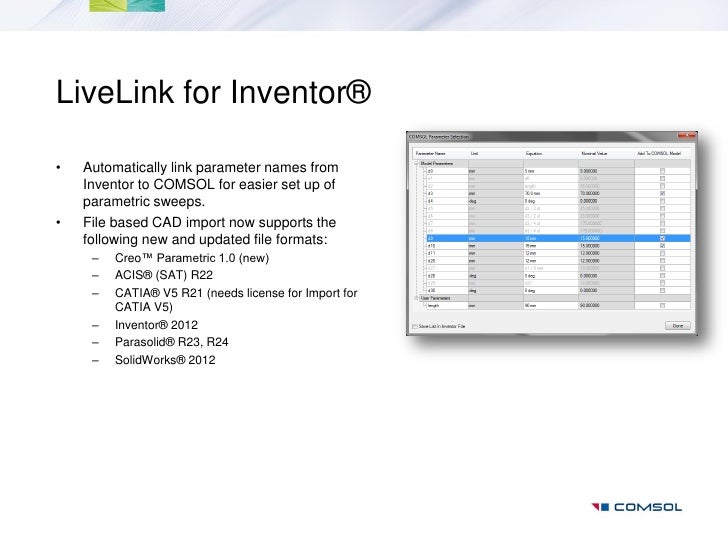Screen dimensions: 728x546
Task: Check the Add To COMSOL Model box for d28
Action: pyautogui.click(x=663, y=276)
